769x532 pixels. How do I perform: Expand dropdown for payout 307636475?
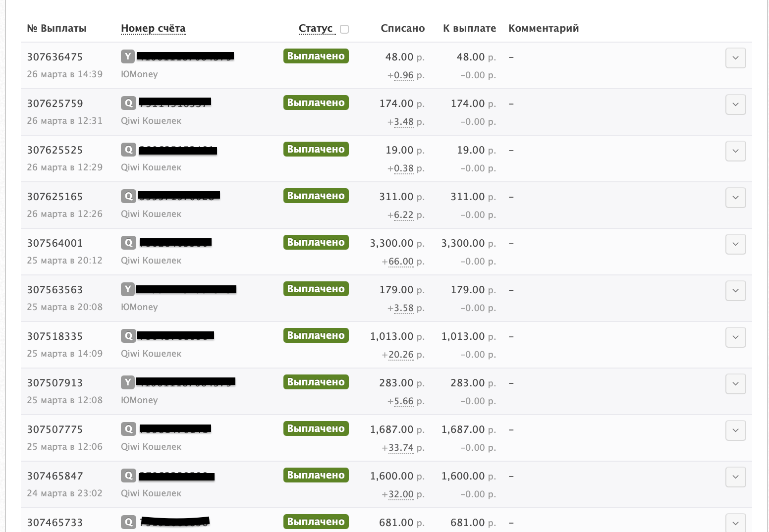[735, 58]
